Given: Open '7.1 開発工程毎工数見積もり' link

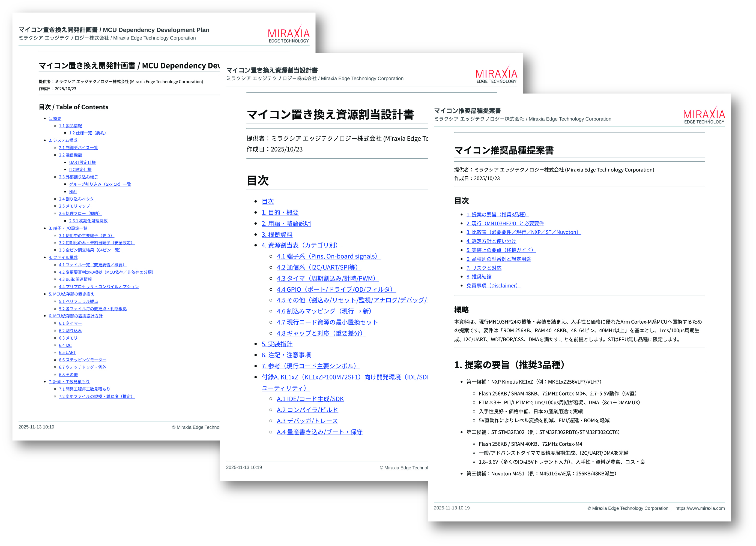Looking at the screenshot, I should [x=84, y=389].
